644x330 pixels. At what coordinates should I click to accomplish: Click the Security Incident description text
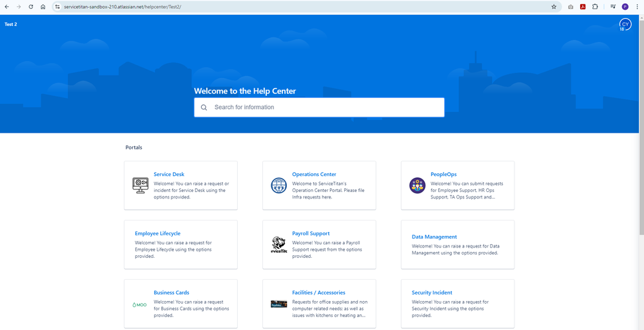(450, 309)
